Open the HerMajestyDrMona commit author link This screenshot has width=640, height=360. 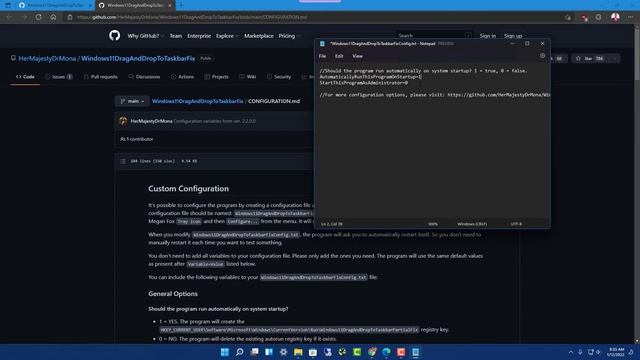[x=151, y=121]
